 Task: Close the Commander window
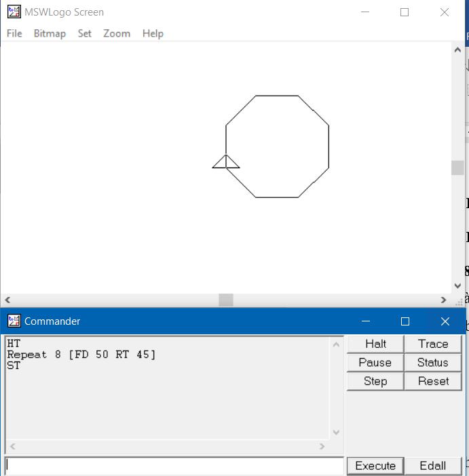click(x=445, y=321)
